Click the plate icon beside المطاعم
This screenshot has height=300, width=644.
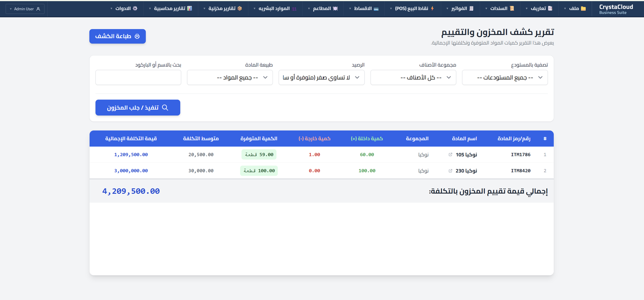335,8
